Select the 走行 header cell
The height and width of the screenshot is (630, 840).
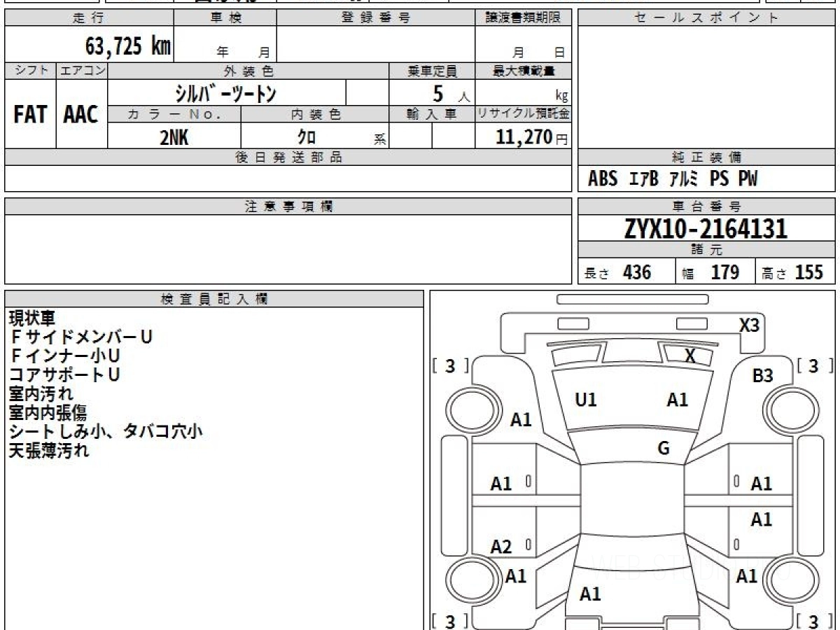click(x=89, y=18)
